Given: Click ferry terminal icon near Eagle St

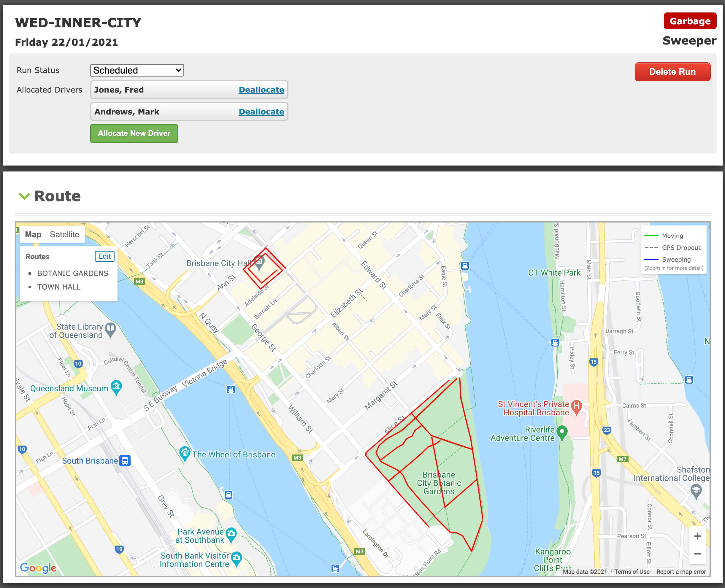Looking at the screenshot, I should 465,266.
